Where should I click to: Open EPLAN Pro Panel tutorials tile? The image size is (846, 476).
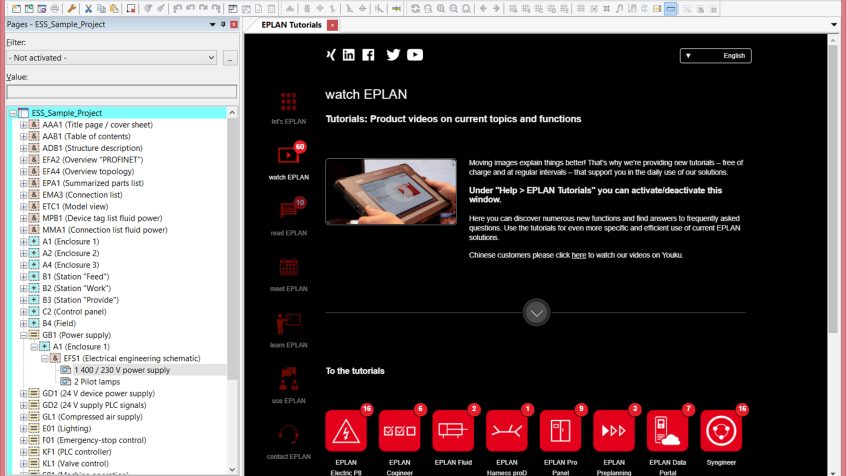[561, 430]
